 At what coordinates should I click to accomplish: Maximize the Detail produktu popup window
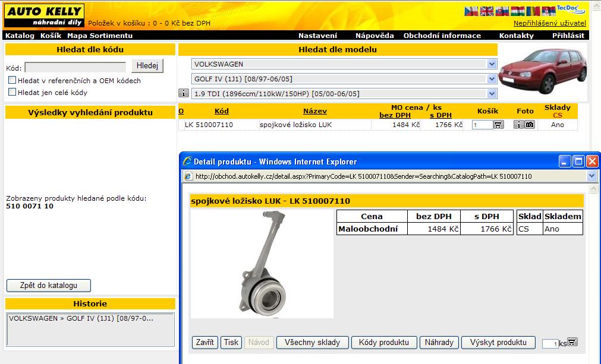click(578, 162)
